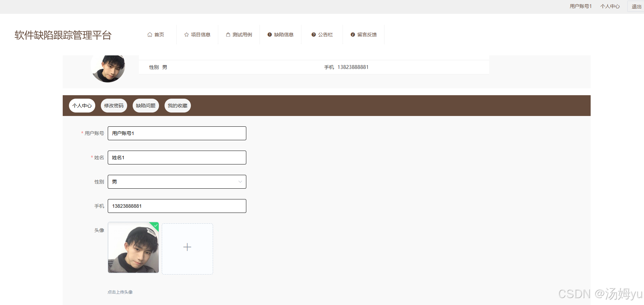Click the plus icon to upload avatar
644x305 pixels.
[x=187, y=247]
